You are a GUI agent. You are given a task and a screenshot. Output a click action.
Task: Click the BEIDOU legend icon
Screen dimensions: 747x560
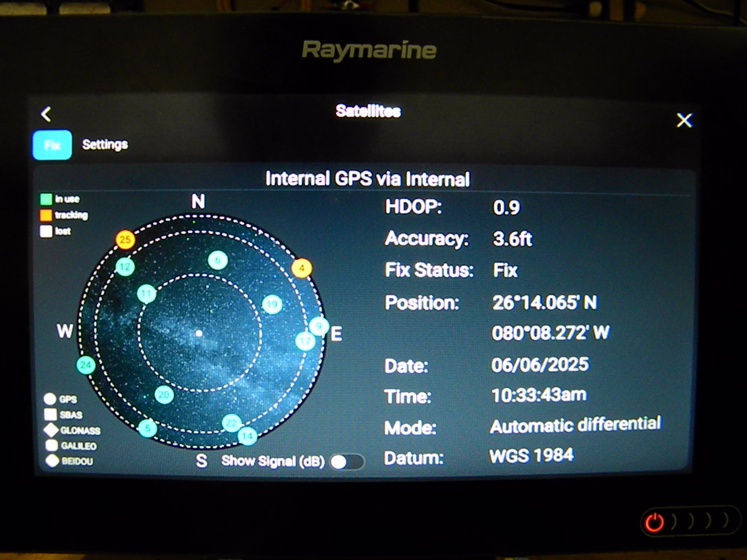52,461
